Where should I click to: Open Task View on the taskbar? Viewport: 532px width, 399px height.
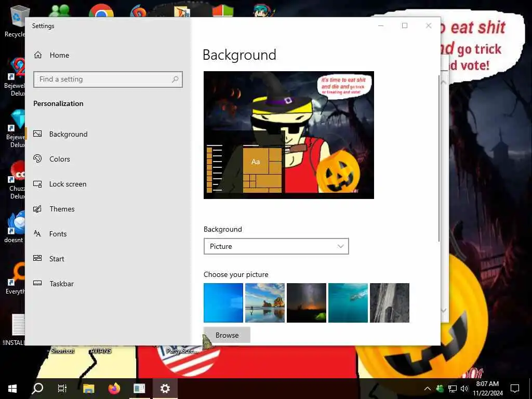[x=62, y=389]
